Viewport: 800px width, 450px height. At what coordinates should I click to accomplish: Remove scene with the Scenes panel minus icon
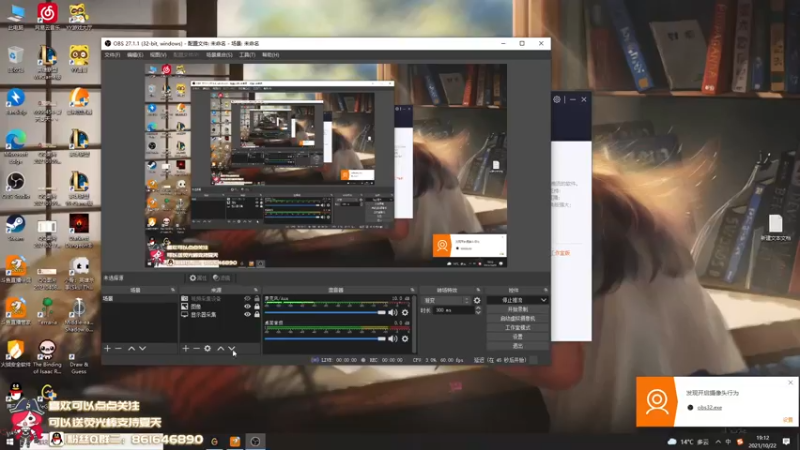point(118,348)
